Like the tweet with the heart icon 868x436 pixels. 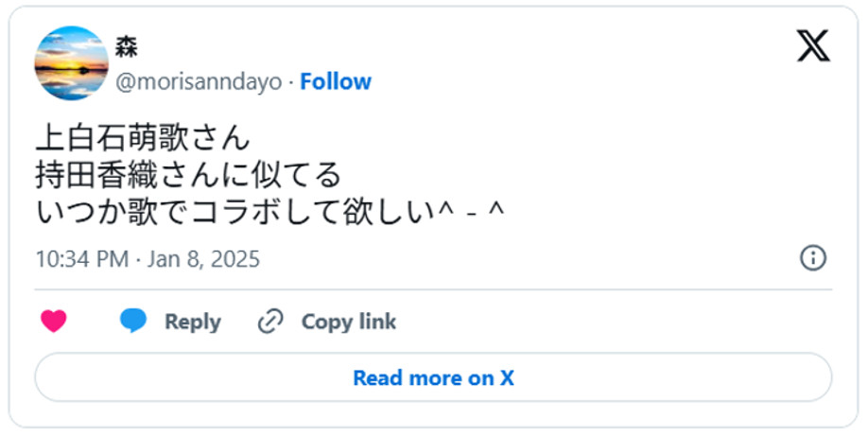click(54, 322)
